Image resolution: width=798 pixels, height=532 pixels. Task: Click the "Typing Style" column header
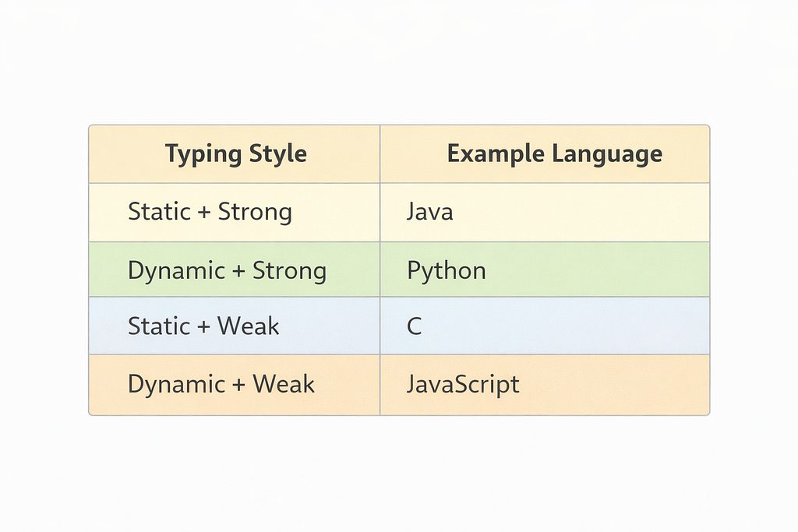coord(235,153)
